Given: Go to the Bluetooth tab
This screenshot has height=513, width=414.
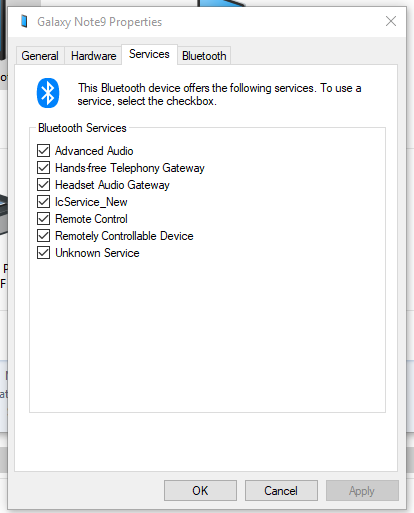Looking at the screenshot, I should tap(204, 56).
